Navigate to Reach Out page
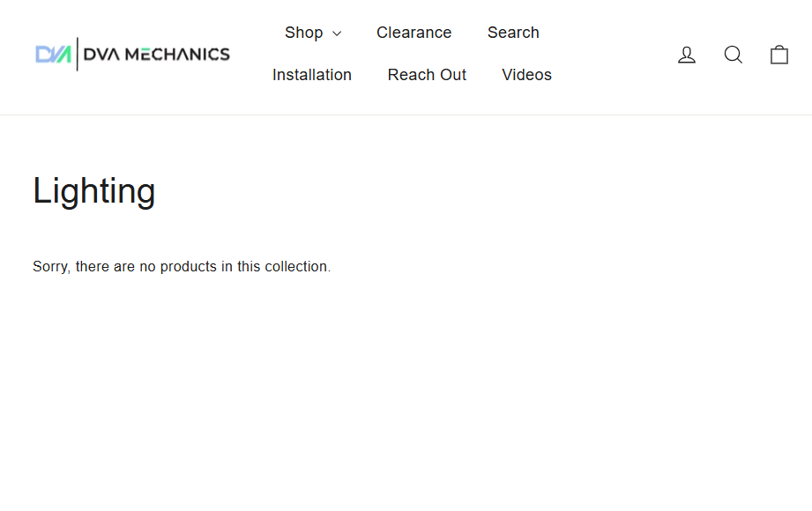 [427, 75]
